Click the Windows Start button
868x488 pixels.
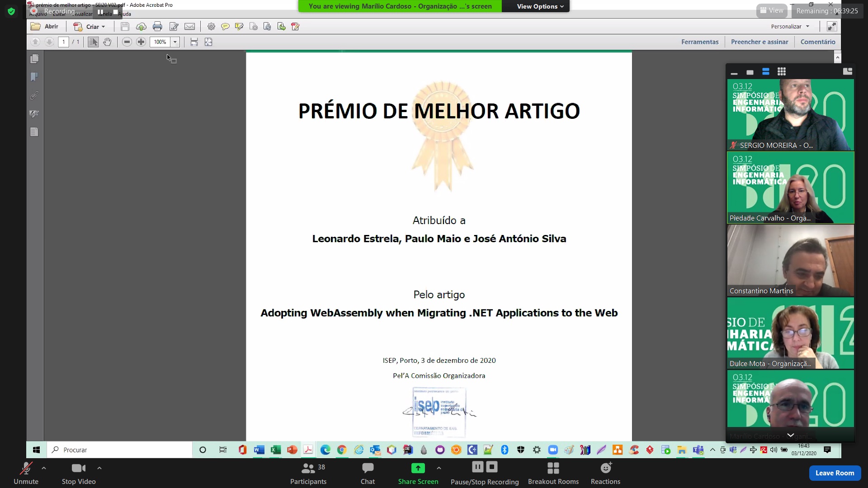click(37, 450)
